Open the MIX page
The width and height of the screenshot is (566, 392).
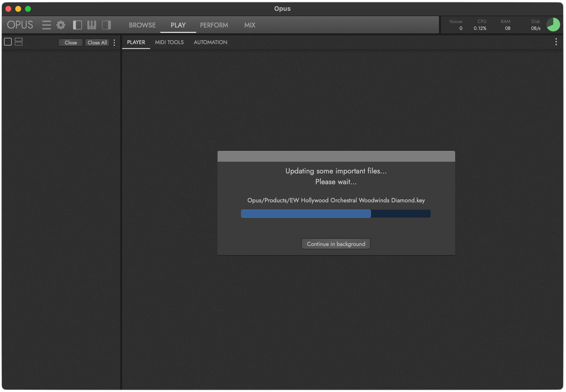[250, 25]
